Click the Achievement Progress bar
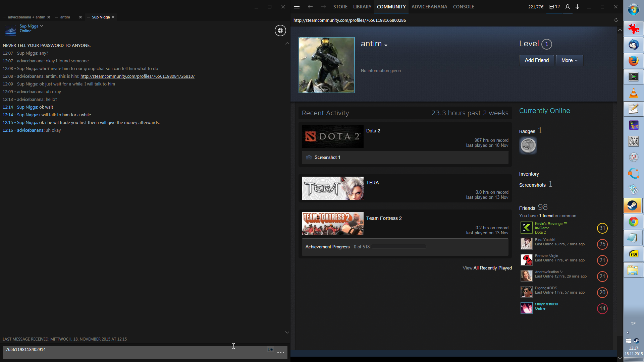The image size is (644, 362). click(398, 247)
